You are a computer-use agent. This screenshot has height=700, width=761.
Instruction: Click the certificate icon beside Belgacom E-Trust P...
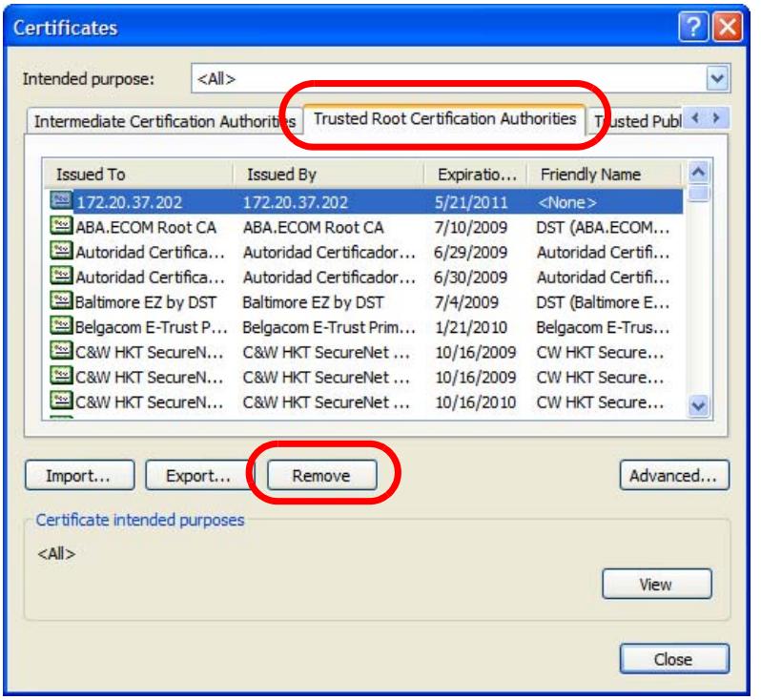point(61,326)
